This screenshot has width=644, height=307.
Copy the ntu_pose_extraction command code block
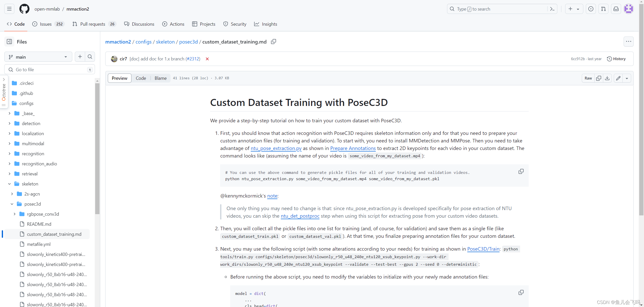(521, 172)
